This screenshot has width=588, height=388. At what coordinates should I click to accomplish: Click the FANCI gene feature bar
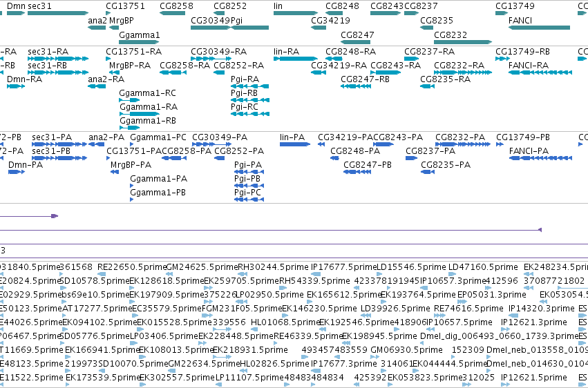click(539, 28)
